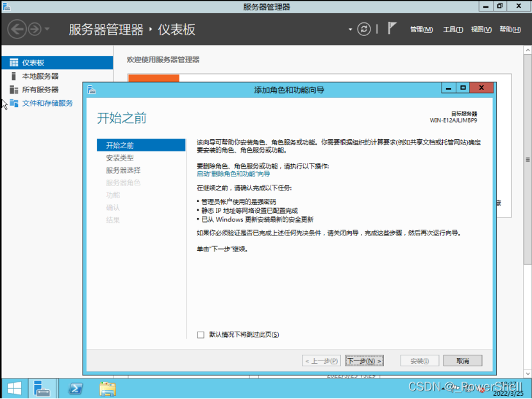
Task: Select the 开始之前 wizard step
Action: (141, 146)
